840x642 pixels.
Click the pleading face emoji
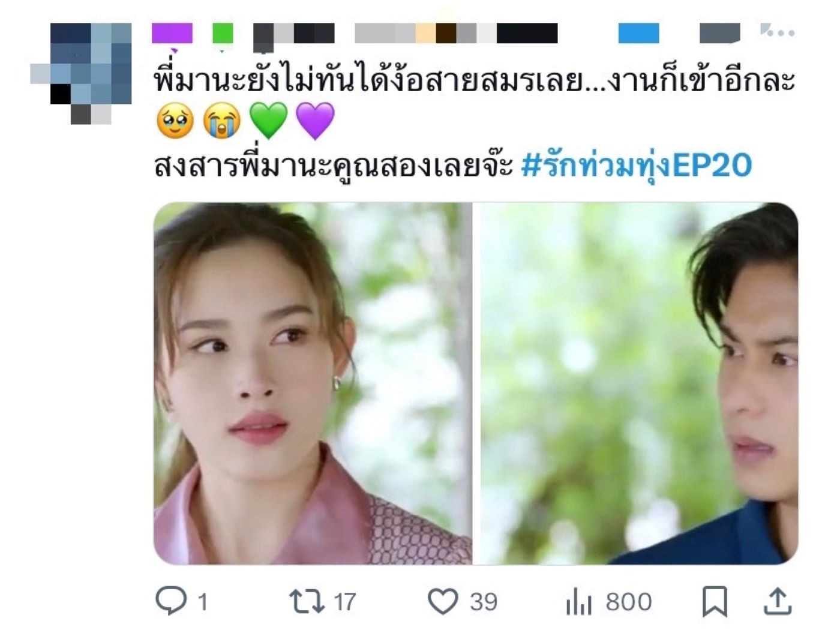tap(175, 121)
